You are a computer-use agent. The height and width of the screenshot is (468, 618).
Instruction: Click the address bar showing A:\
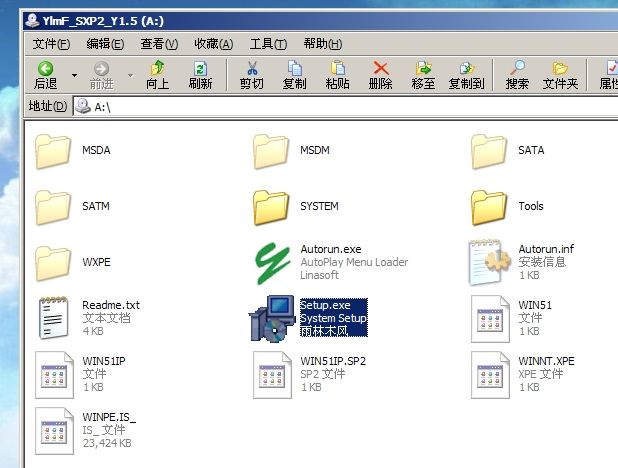tap(346, 106)
